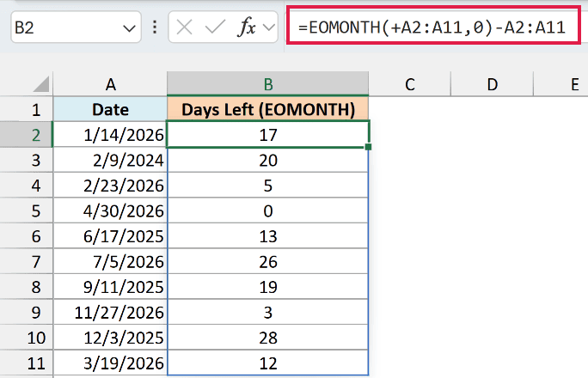The image size is (588, 378).
Task: Click the days-left cell showing 20
Action: click(x=267, y=160)
